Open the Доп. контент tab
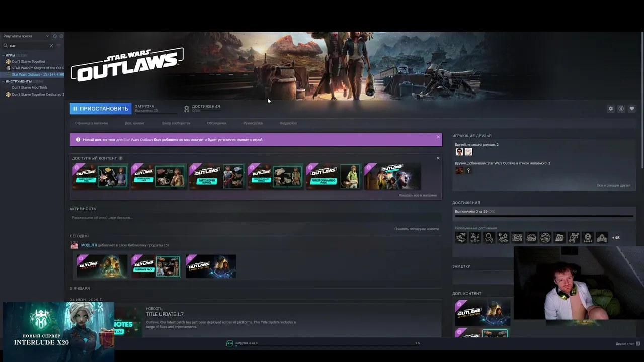644x362 pixels. [134, 123]
